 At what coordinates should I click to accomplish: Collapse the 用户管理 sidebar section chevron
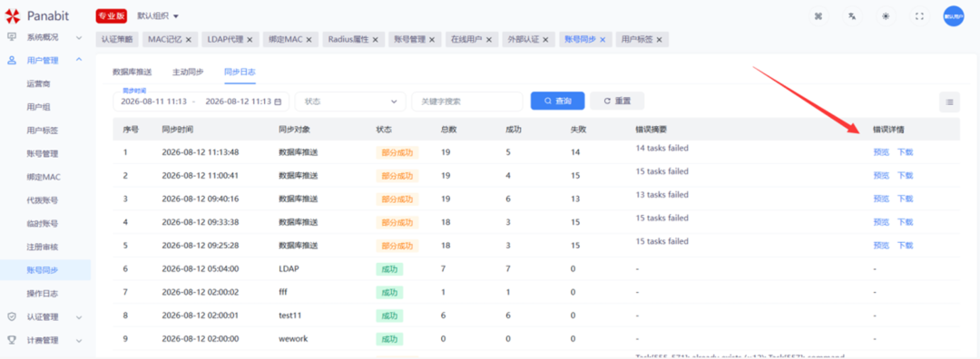point(79,60)
